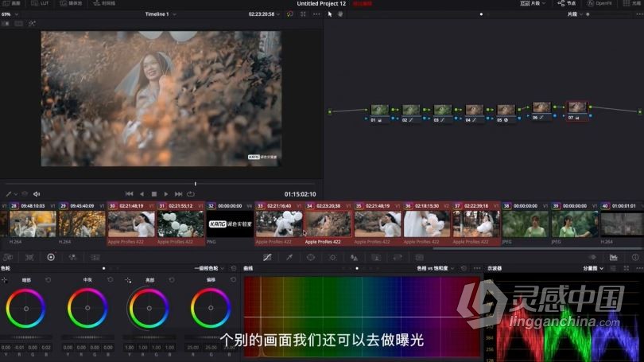The height and width of the screenshot is (362, 644).
Task: Toggle the timeline panel button in top bar
Action: 104,3
